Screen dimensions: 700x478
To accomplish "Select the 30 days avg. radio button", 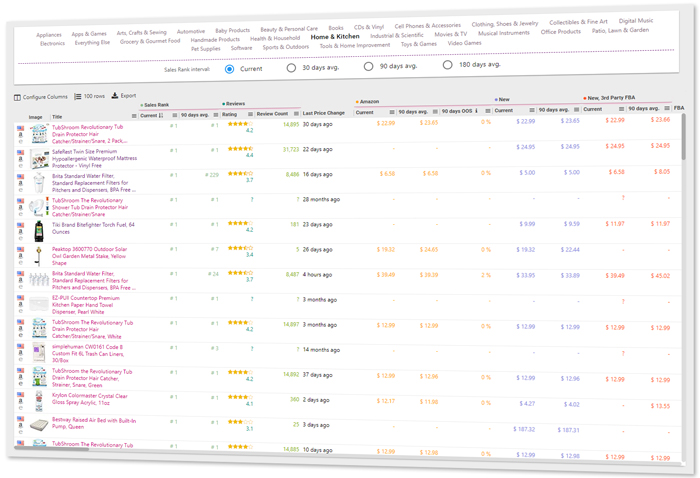I will point(291,68).
